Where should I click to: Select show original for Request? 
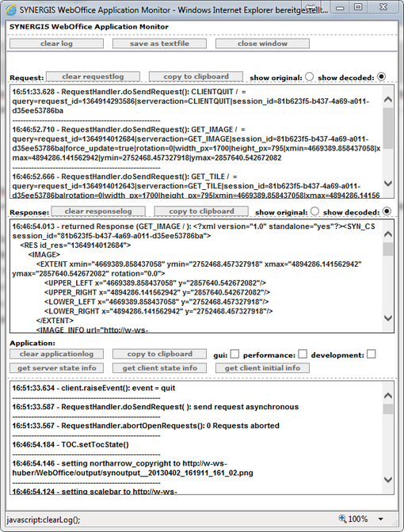click(309, 77)
